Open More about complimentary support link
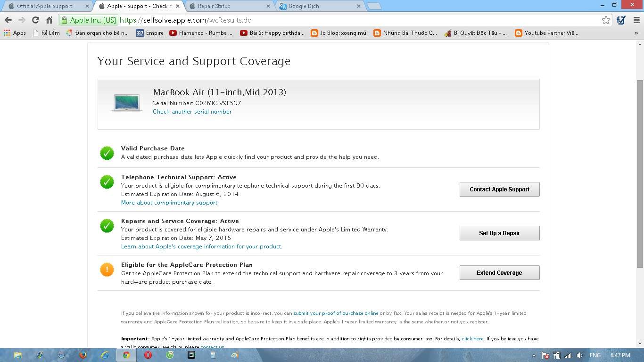 [169, 203]
